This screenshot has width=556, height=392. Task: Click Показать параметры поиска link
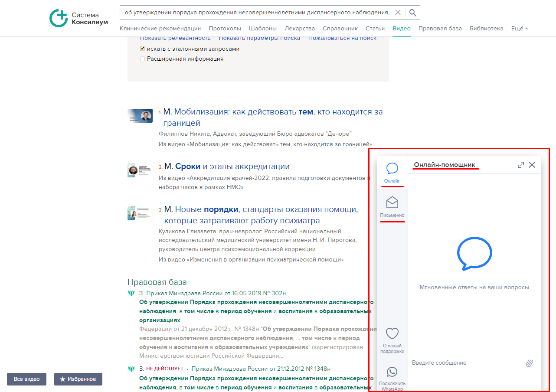coord(259,38)
